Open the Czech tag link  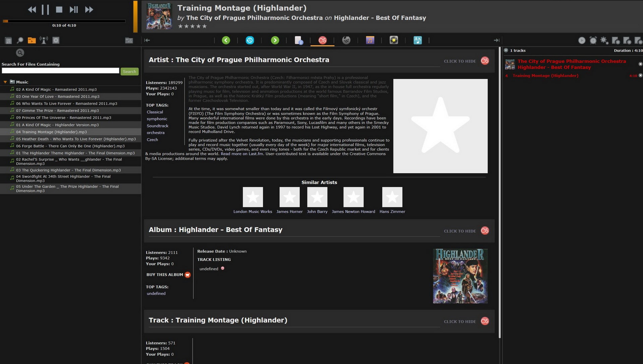point(152,140)
